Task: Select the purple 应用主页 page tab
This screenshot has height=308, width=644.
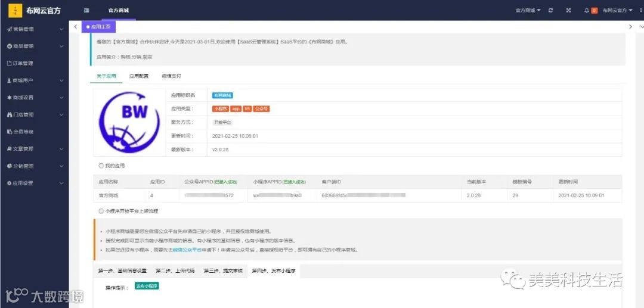Action: tap(98, 27)
